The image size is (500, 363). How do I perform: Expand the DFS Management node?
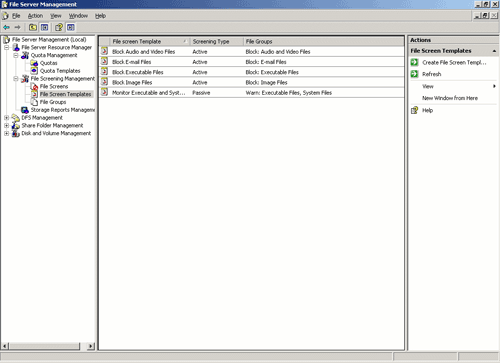[x=6, y=118]
